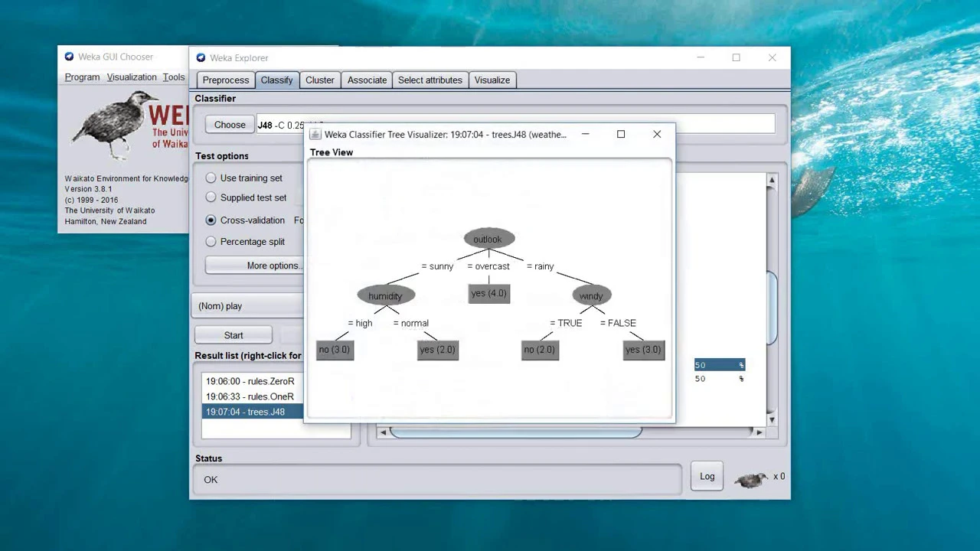Click the Weka bird status icon
Viewport: 980px width, 551px height.
click(750, 479)
